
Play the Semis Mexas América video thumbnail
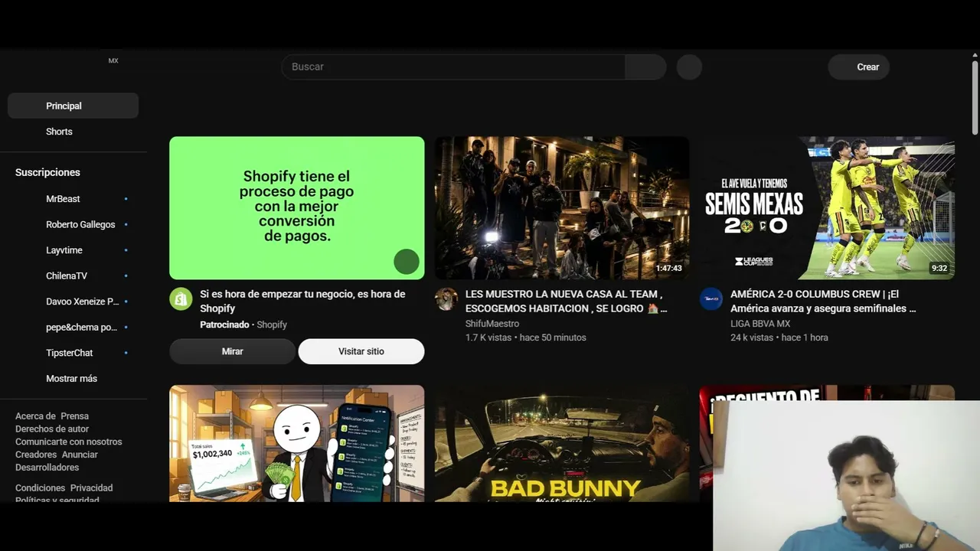point(827,208)
